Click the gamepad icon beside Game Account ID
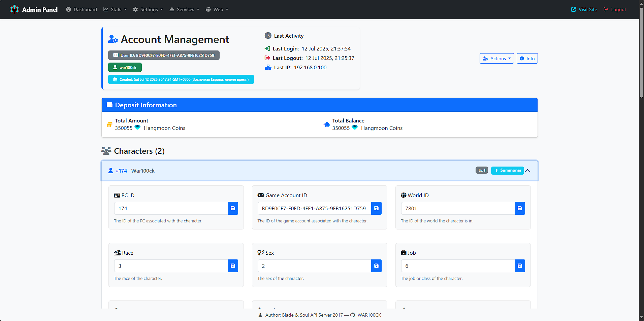644x321 pixels. (x=261, y=195)
